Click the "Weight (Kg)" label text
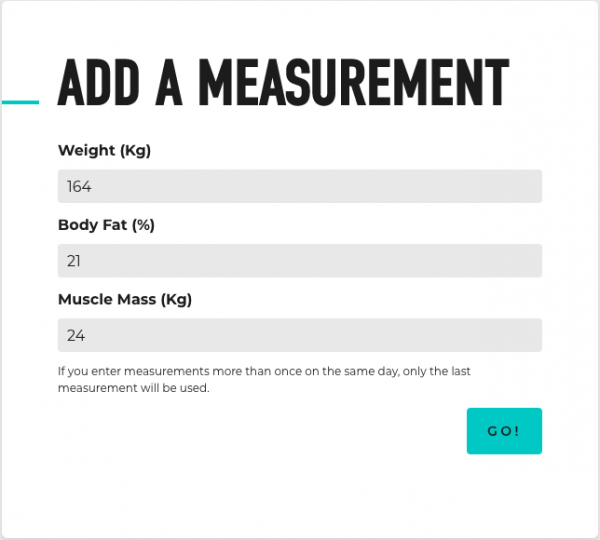Viewport: 600px width, 540px height. [x=104, y=151]
